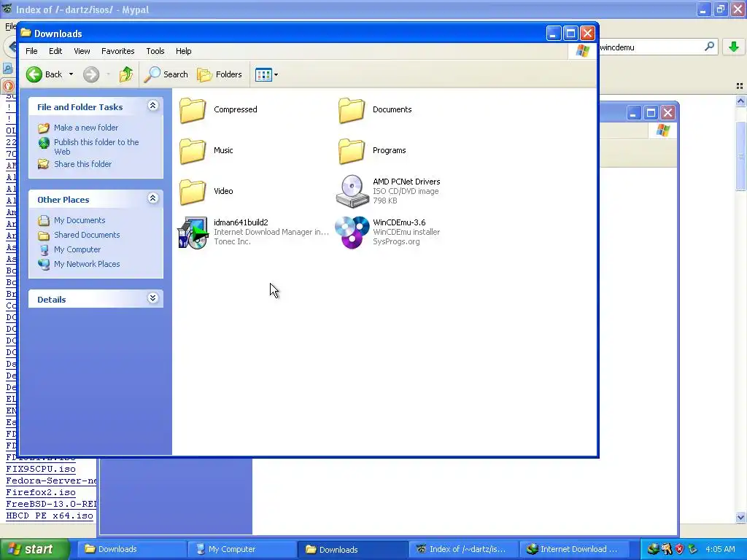The image size is (747, 560).
Task: Click Share this folder
Action: 82,164
